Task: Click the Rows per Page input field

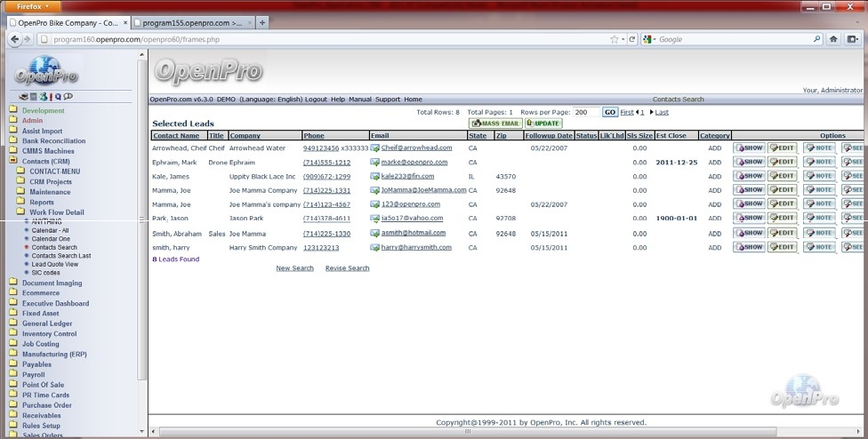Action: tap(585, 112)
